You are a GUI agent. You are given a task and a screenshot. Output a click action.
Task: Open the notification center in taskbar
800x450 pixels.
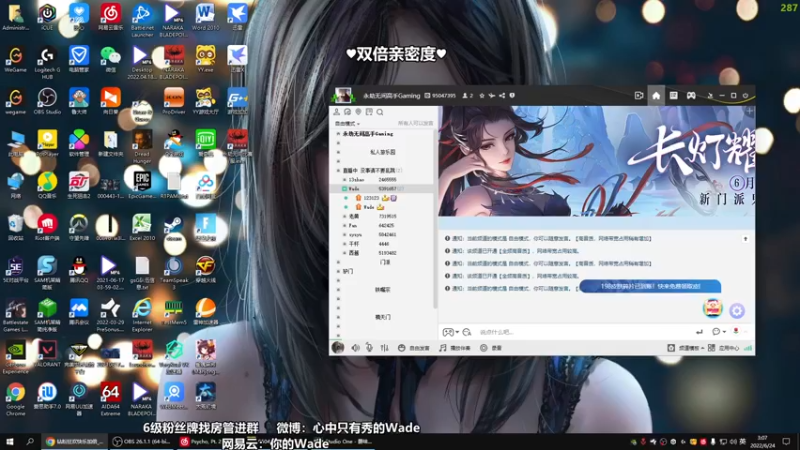pyautogui.click(x=786, y=441)
